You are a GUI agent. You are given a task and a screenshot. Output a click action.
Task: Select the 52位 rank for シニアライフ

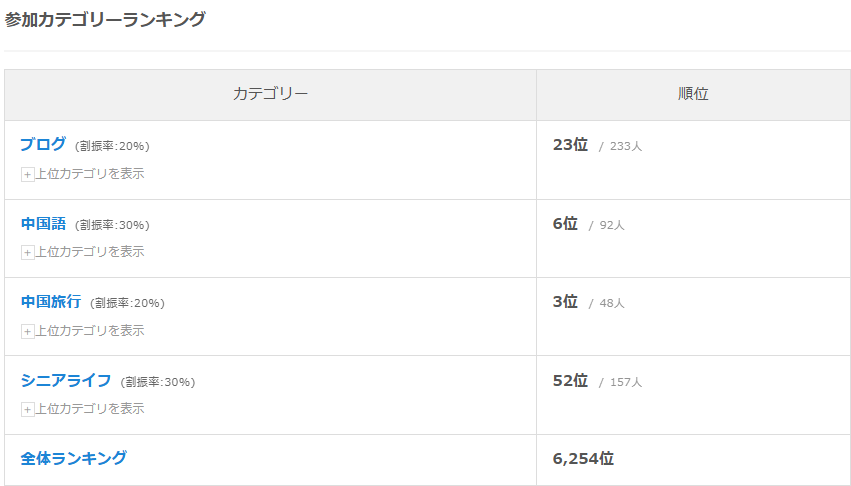pyautogui.click(x=570, y=381)
